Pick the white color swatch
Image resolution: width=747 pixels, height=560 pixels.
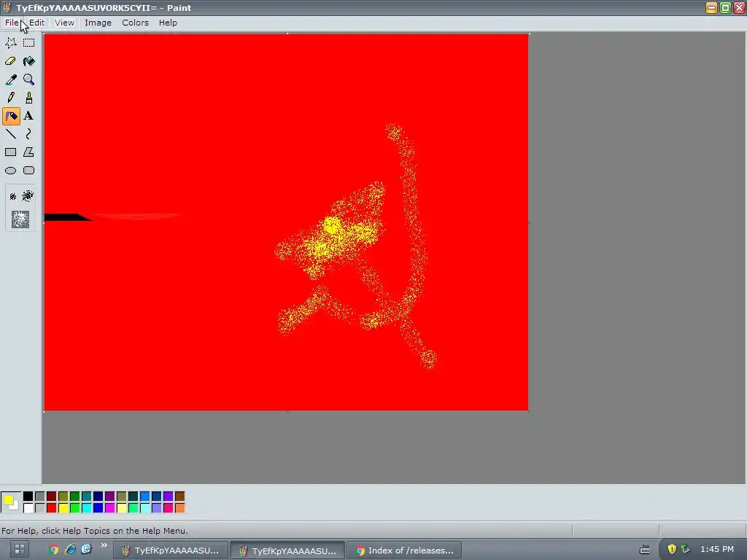[x=28, y=508]
